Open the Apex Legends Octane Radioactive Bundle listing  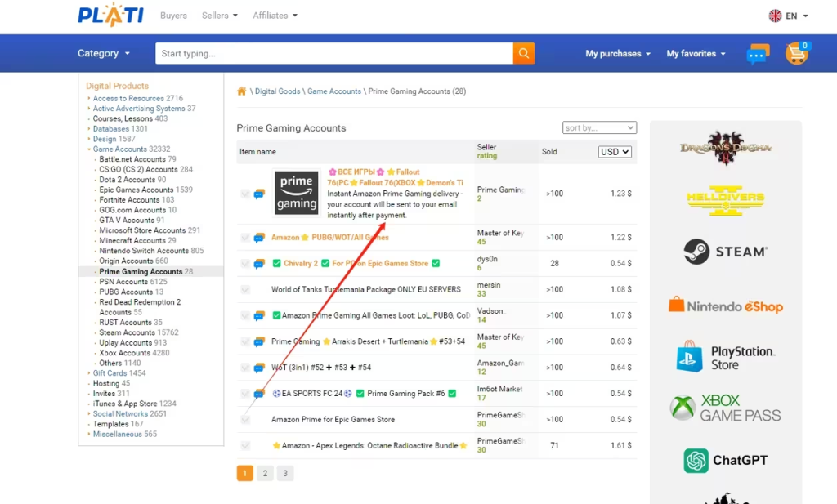[369, 446]
